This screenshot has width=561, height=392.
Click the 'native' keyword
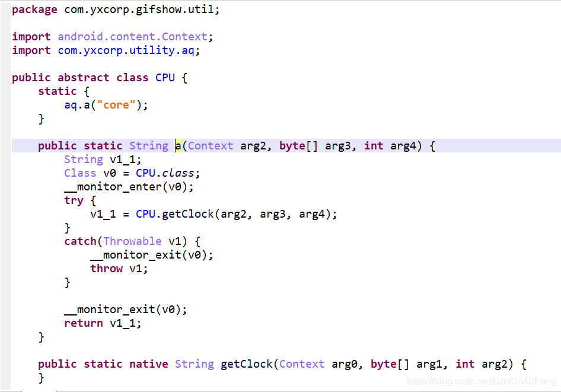(x=148, y=364)
